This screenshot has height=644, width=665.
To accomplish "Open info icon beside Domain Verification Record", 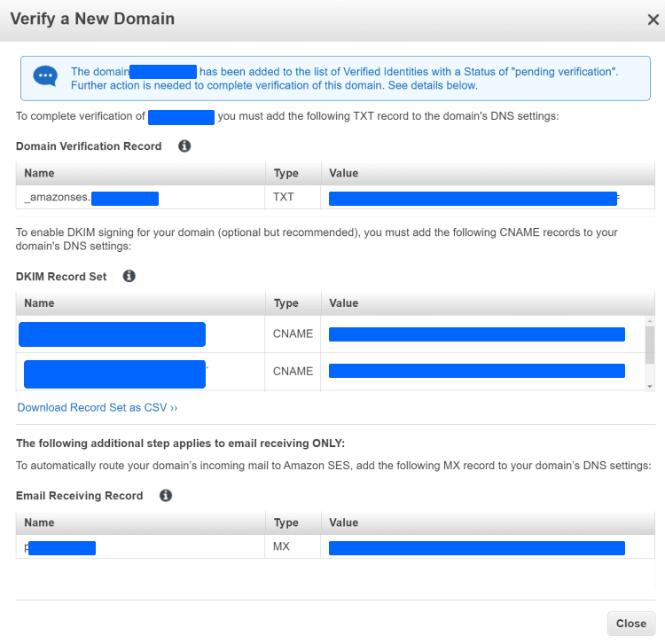I will pos(184,145).
